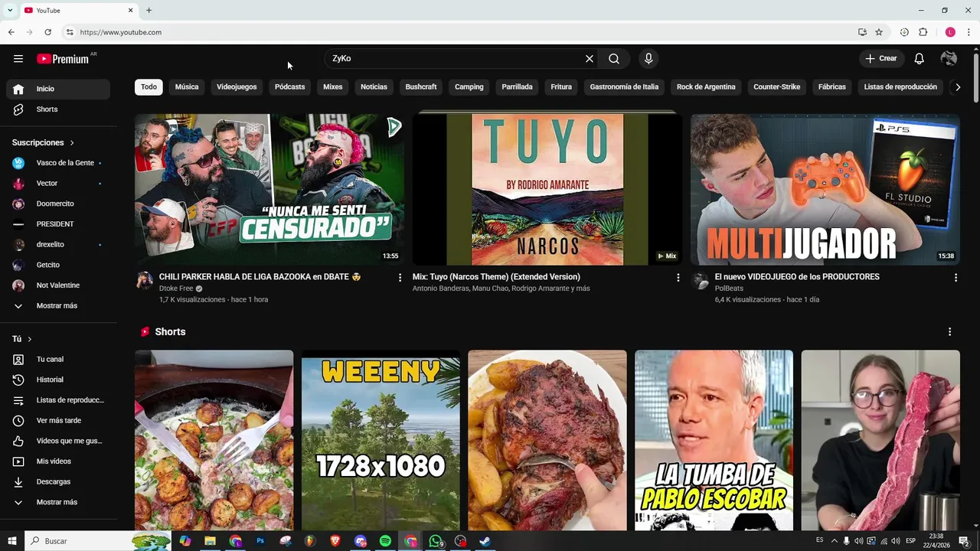This screenshot has height=551, width=980.
Task: Open the Tú section heading
Action: click(22, 339)
